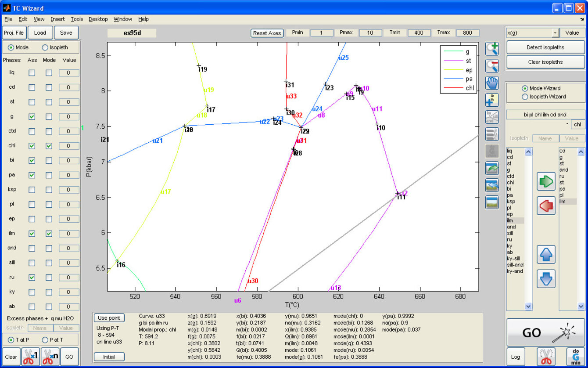Click the green right arrow button

(546, 181)
